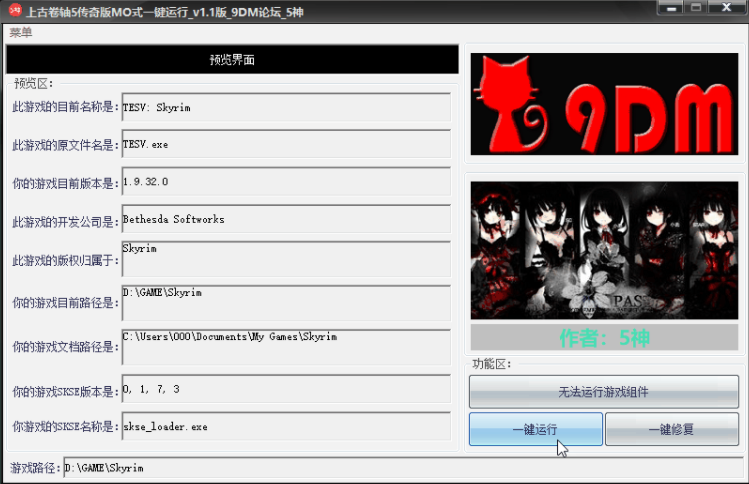Click the label 此游戏的版权归属于
This screenshot has width=749, height=484.
point(65,260)
